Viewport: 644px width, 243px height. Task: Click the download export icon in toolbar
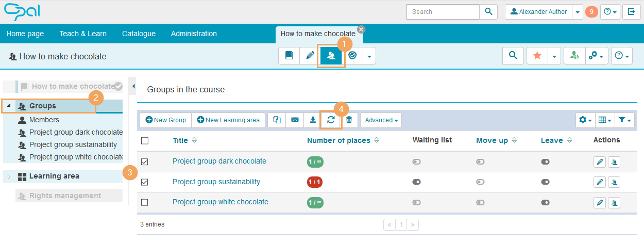pyautogui.click(x=313, y=120)
